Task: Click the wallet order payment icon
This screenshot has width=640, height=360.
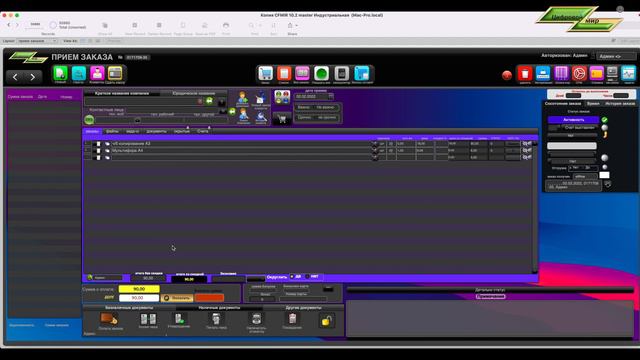Action: (109, 318)
